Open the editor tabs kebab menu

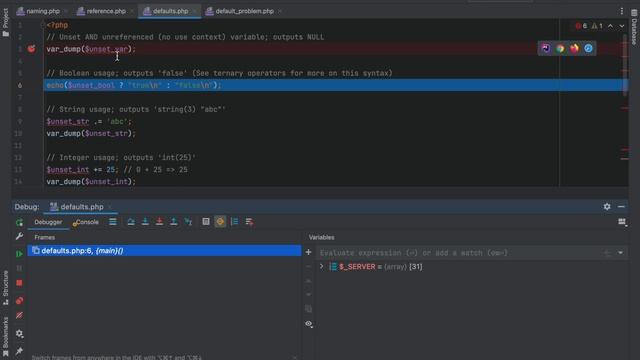(x=622, y=11)
